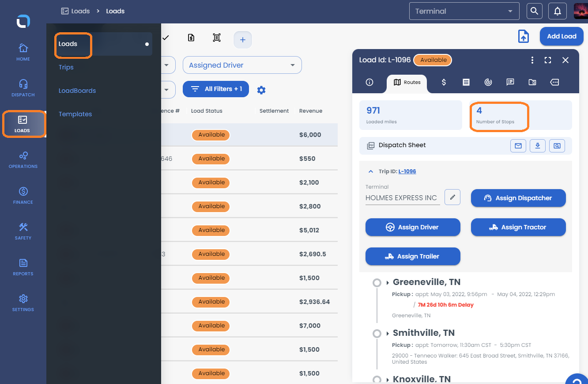The width and height of the screenshot is (588, 384).
Task: Select Trips in the Loads submenu
Action: point(66,67)
